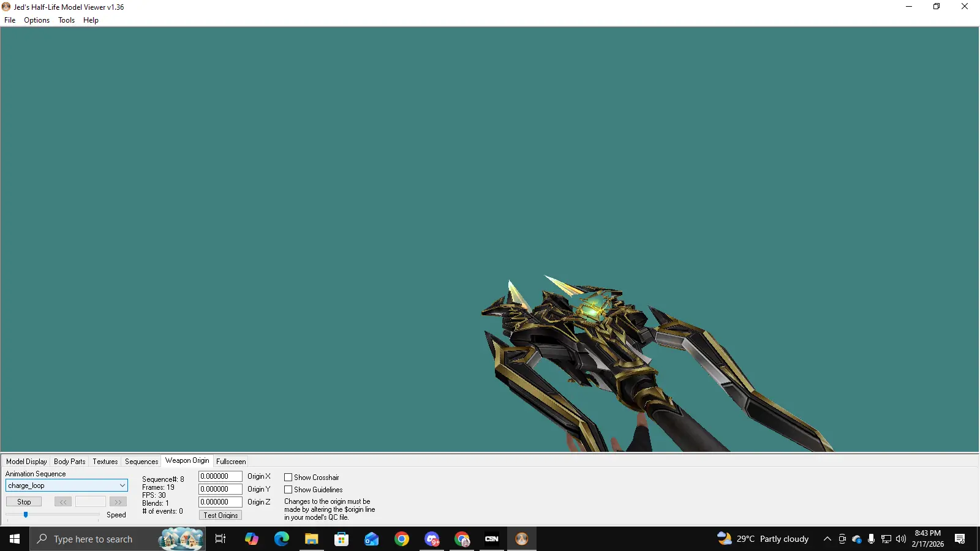Image resolution: width=980 pixels, height=551 pixels.
Task: Open Microsoft Store from the taskbar
Action: [341, 539]
